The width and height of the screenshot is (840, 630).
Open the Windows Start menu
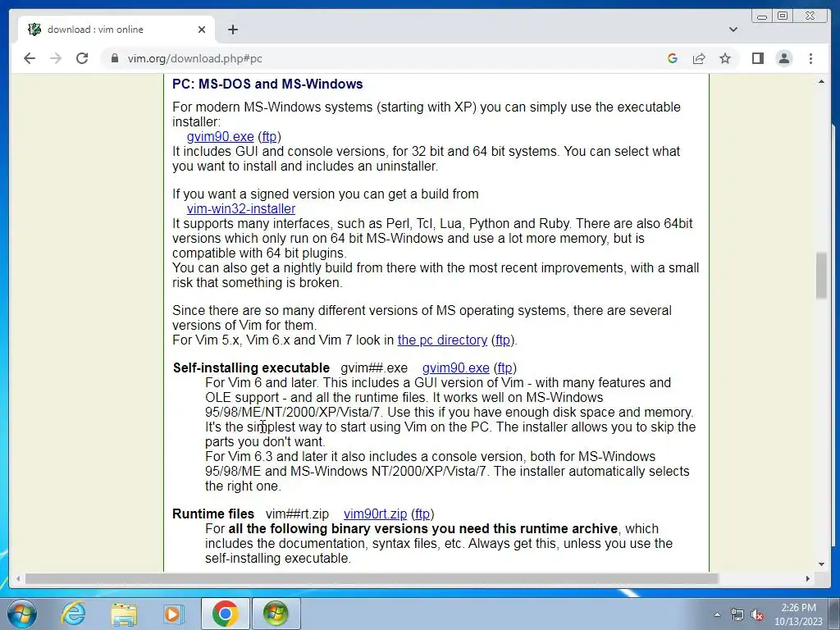pos(22,614)
